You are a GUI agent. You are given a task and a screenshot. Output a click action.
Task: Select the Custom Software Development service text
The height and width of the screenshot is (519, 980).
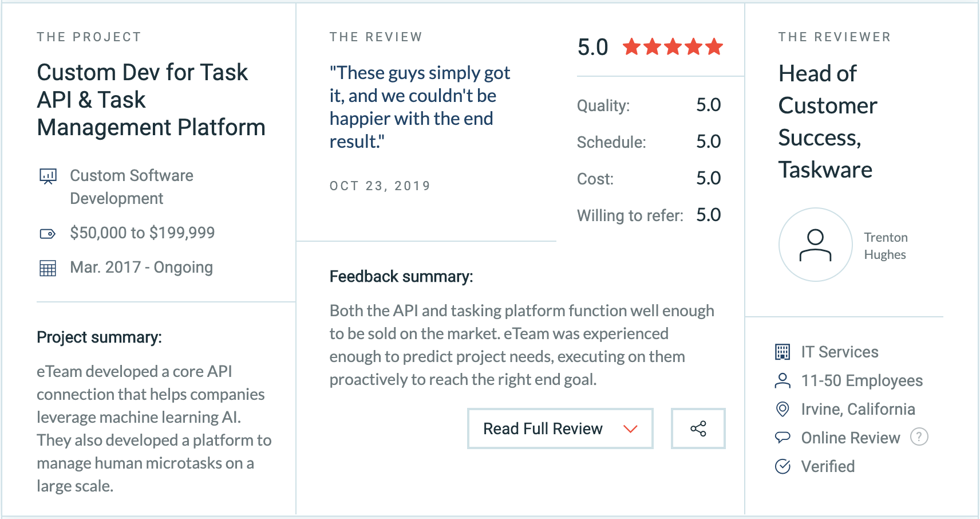coord(132,187)
